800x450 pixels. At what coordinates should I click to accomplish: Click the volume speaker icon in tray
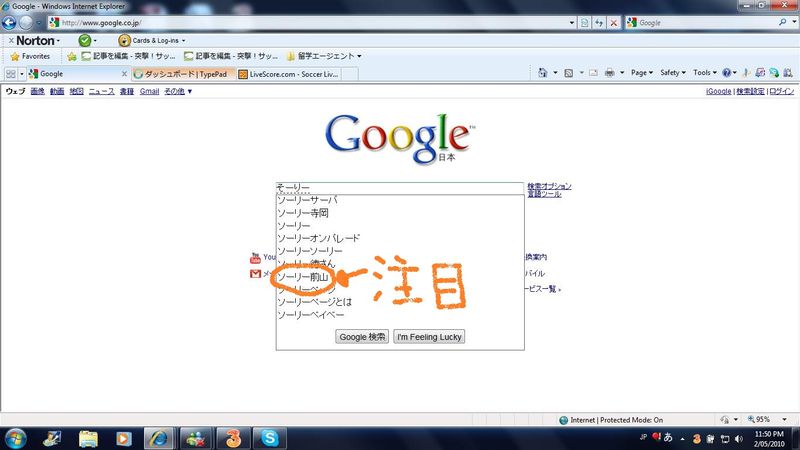point(739,439)
